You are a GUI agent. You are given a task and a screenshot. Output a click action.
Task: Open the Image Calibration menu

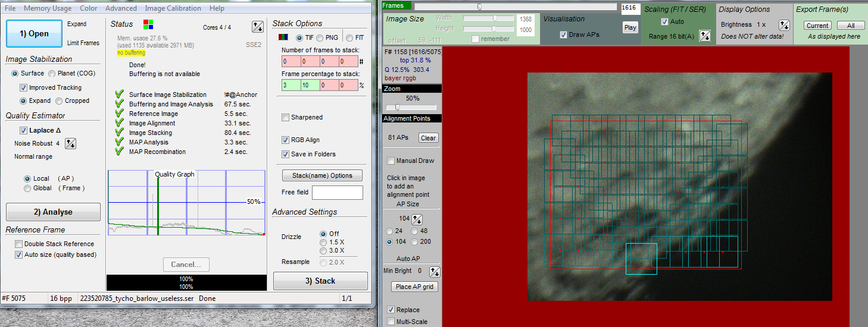tap(173, 8)
